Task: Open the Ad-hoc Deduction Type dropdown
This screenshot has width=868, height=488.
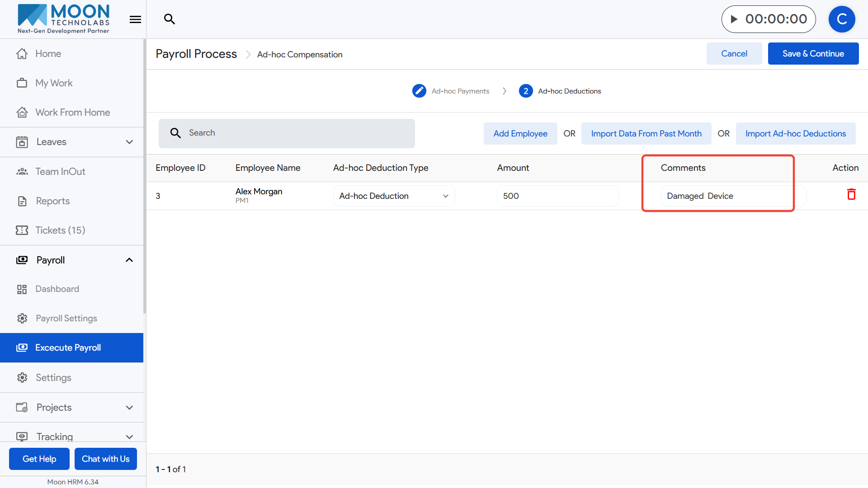Action: pos(394,196)
